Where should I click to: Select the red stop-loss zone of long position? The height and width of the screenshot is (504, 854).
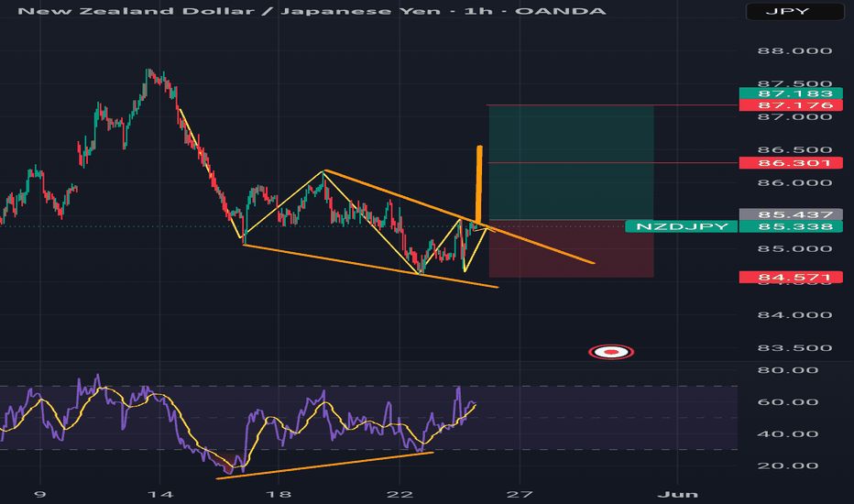(572, 248)
